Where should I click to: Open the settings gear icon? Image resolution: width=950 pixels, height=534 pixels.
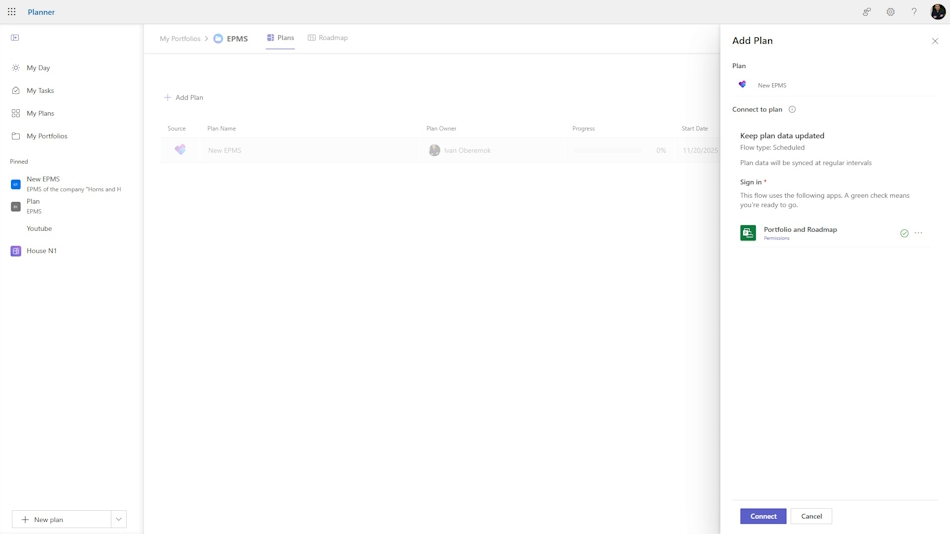(890, 12)
